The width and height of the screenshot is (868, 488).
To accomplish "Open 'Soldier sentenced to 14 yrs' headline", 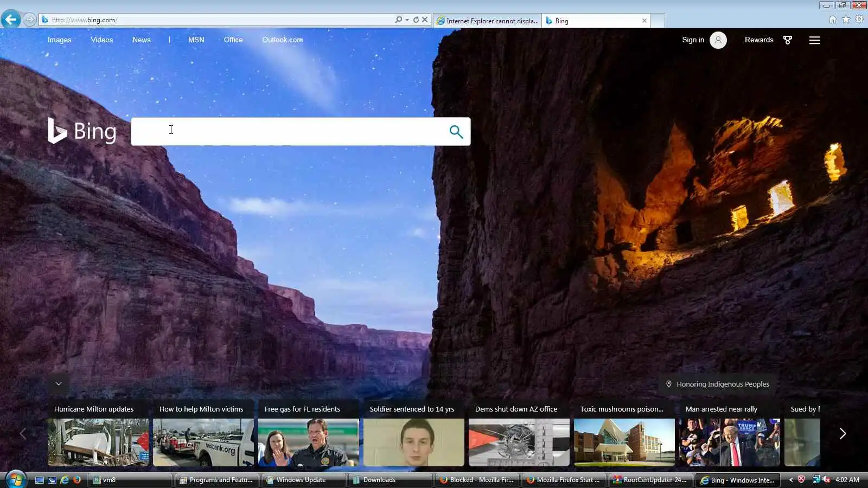I will coord(412,409).
